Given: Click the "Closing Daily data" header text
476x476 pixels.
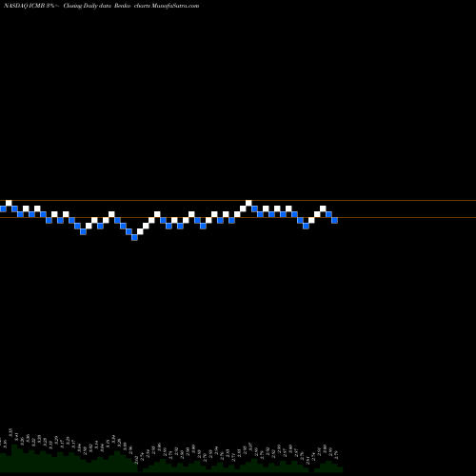Looking at the screenshot, I should click(x=87, y=6).
